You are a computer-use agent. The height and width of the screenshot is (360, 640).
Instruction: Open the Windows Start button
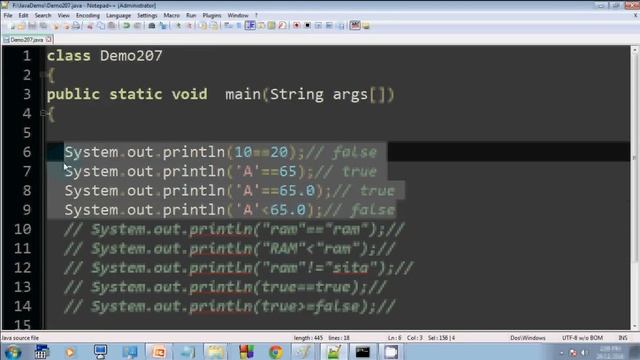coord(12,352)
